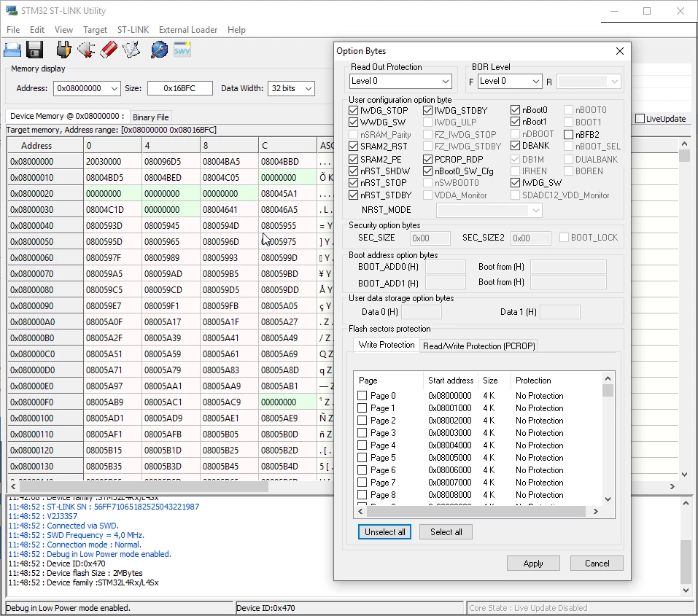Click the Full chip erase eraser icon

(109, 50)
